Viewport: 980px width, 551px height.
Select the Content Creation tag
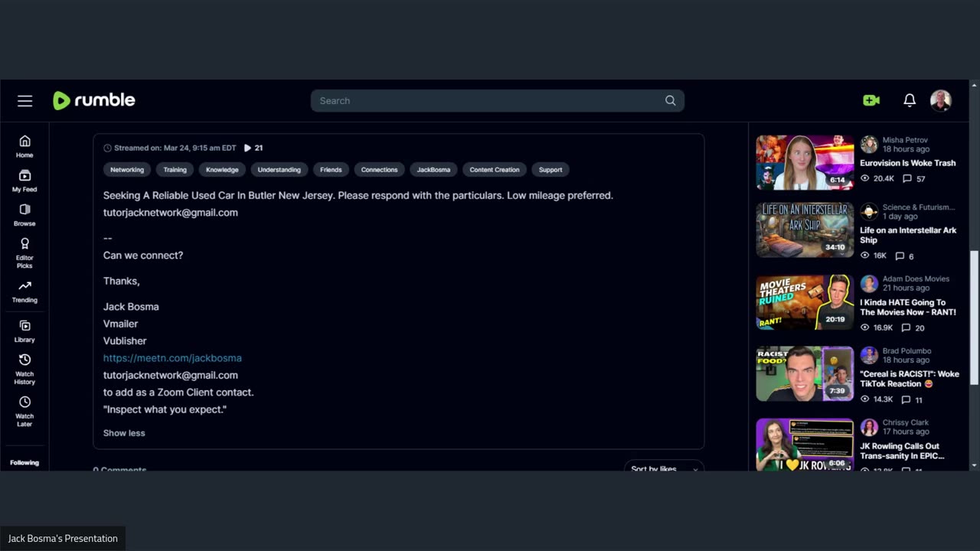pyautogui.click(x=495, y=170)
